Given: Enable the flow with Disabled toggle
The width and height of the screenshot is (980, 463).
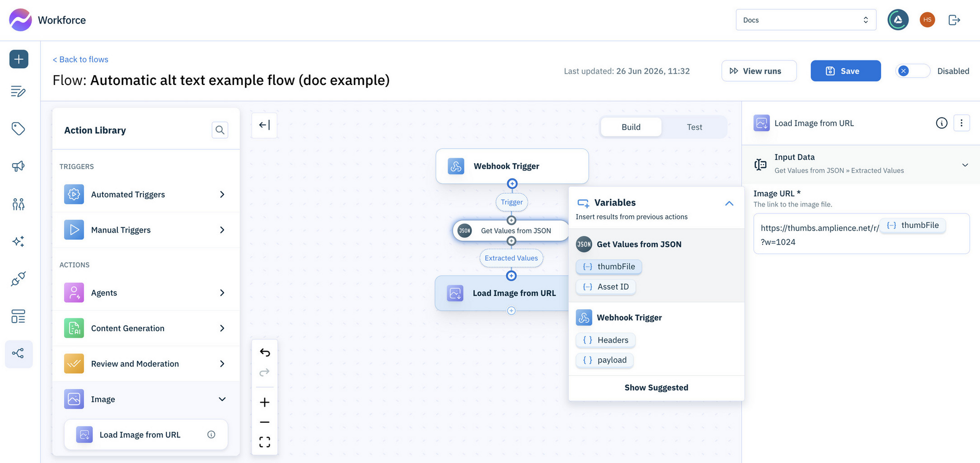Looking at the screenshot, I should 913,71.
